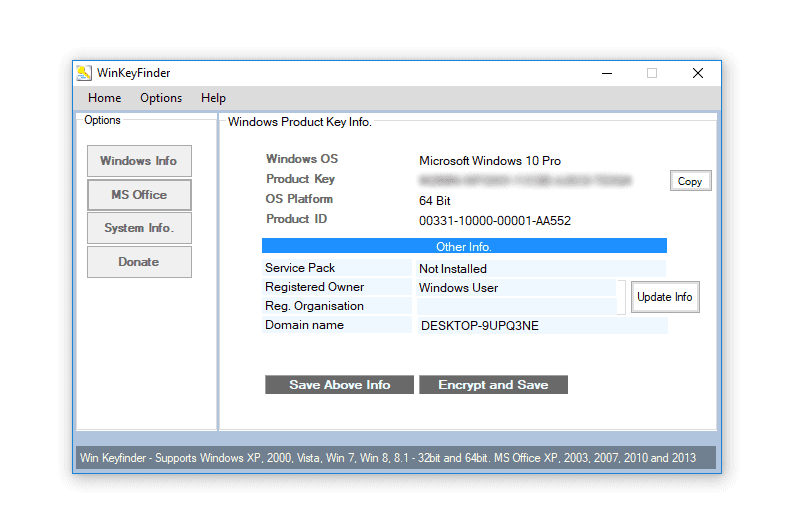
Task: Click the Donate button
Action: [x=139, y=262]
